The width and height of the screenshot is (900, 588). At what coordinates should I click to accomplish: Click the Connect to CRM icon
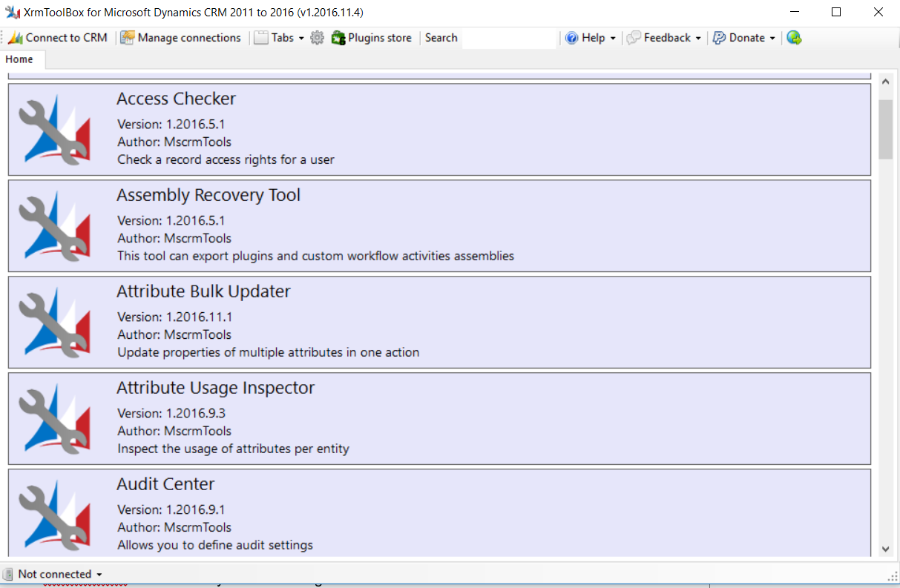coord(16,38)
